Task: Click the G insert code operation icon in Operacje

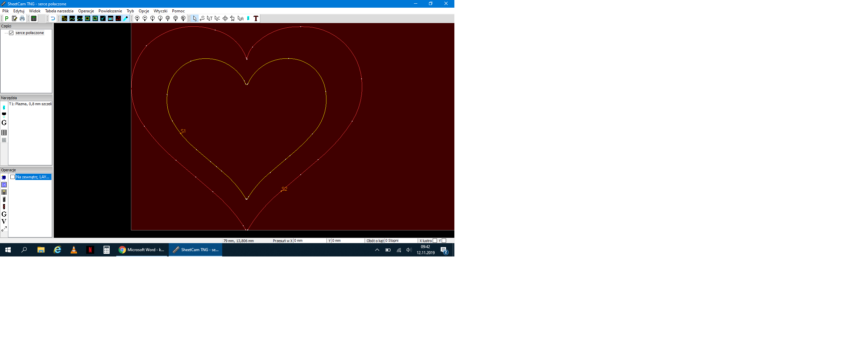Action: coord(4,214)
